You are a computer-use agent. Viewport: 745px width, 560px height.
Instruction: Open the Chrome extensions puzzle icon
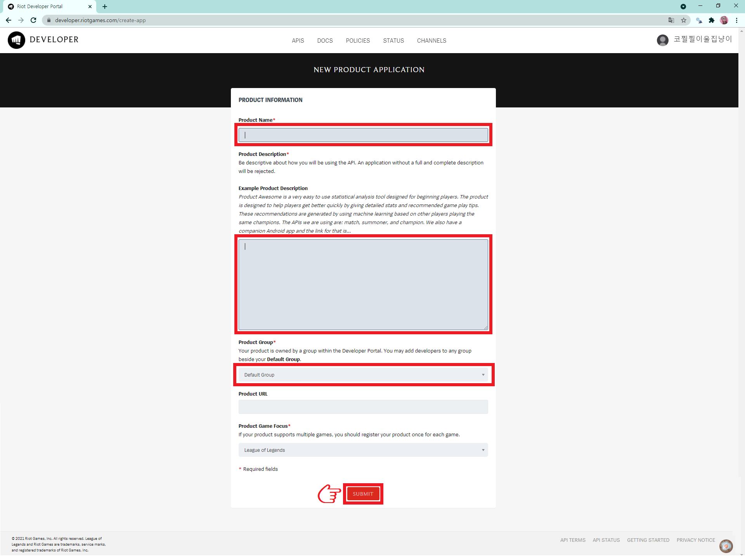click(x=711, y=20)
